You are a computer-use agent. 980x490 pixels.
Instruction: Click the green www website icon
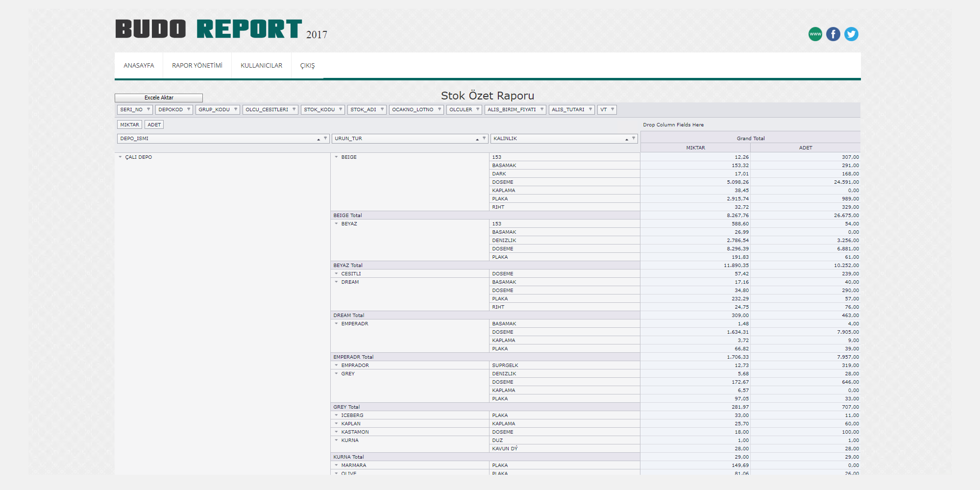coord(815,34)
